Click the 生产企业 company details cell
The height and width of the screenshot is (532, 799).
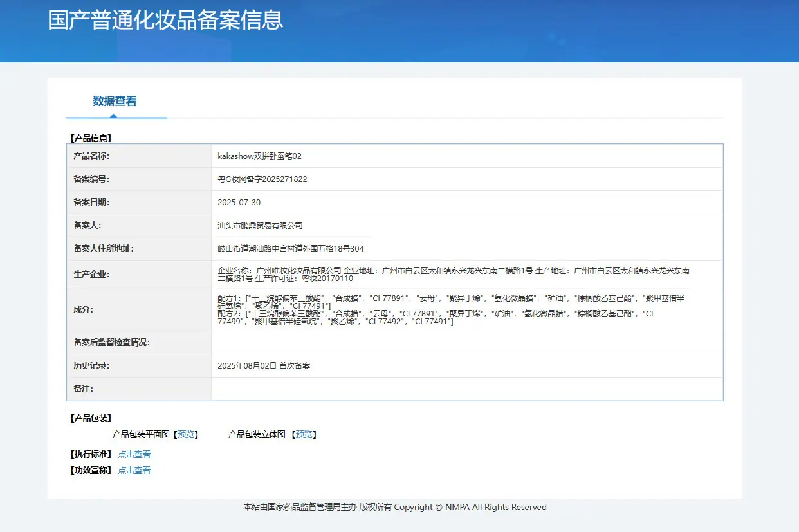(x=467, y=275)
